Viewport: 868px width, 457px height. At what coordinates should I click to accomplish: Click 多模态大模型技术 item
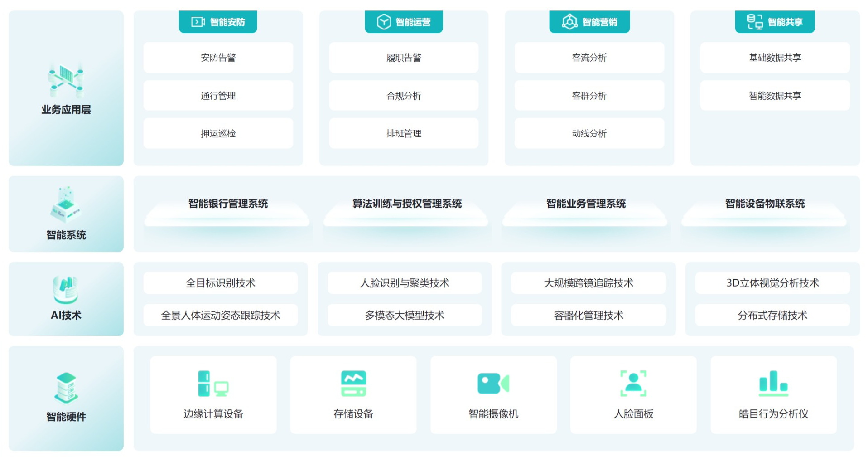click(x=405, y=315)
